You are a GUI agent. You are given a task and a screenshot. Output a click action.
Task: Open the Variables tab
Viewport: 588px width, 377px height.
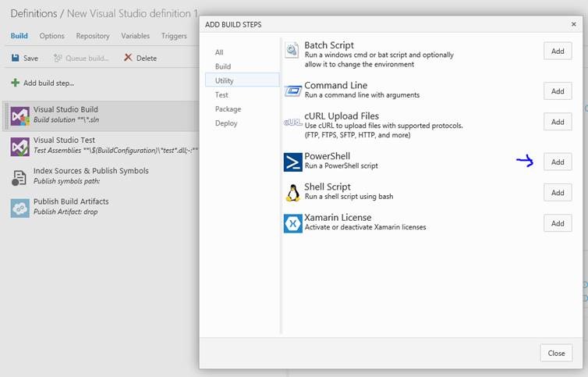[136, 36]
